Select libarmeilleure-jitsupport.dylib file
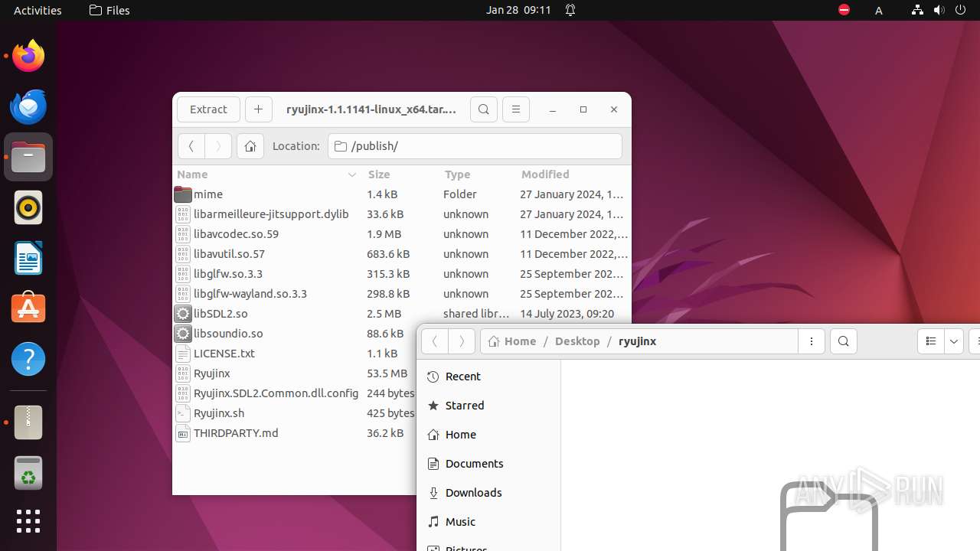Screen dimensions: 980x551 click(401, 214)
